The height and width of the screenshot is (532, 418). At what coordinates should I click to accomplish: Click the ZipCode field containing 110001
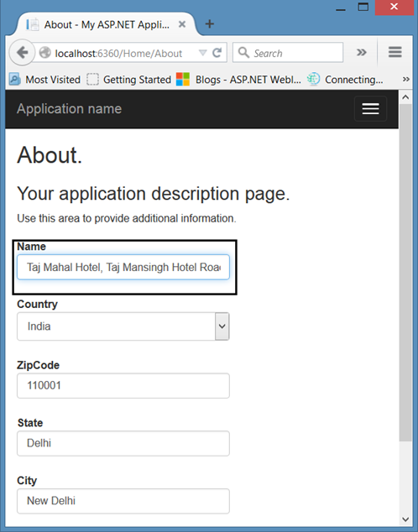tap(123, 386)
